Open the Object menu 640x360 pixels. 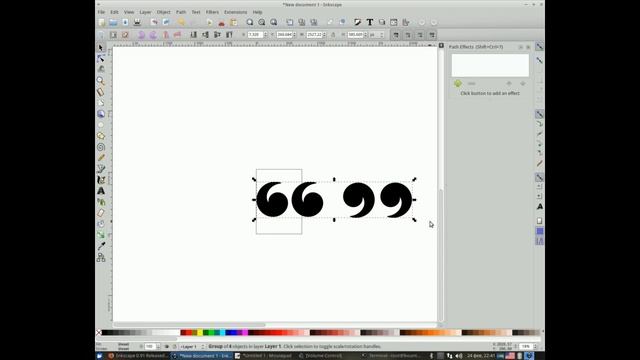pos(164,12)
